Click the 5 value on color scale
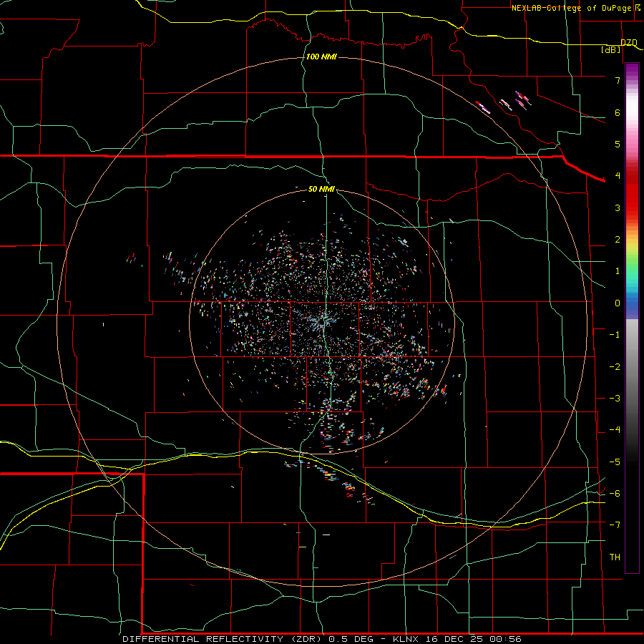644x644 pixels. pos(618,144)
